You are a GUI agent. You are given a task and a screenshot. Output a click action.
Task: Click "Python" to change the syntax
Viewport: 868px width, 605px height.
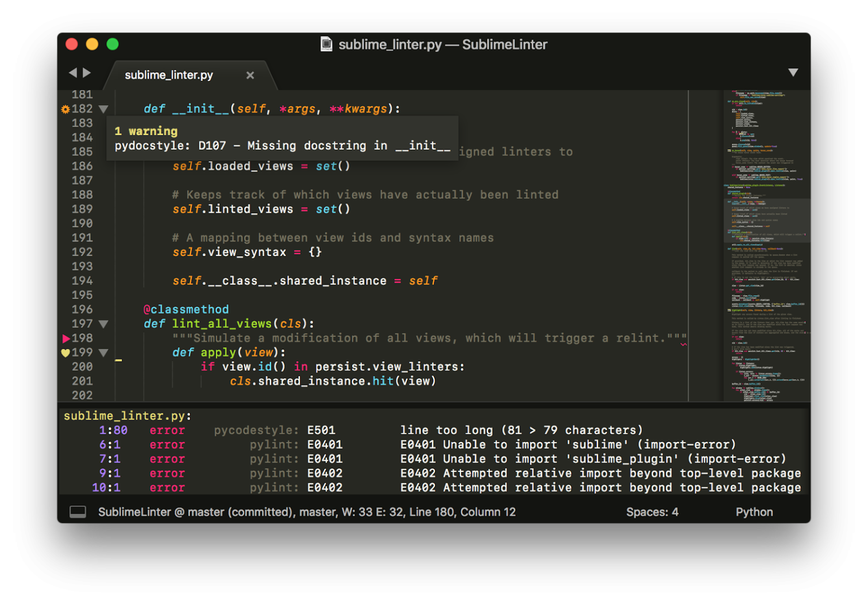tap(754, 512)
